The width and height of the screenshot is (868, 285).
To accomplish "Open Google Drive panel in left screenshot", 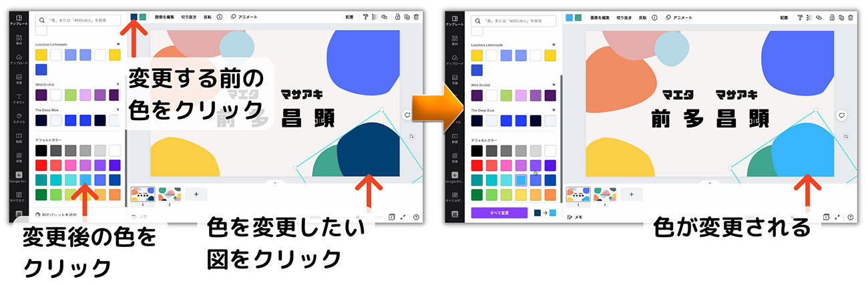I will (x=17, y=178).
